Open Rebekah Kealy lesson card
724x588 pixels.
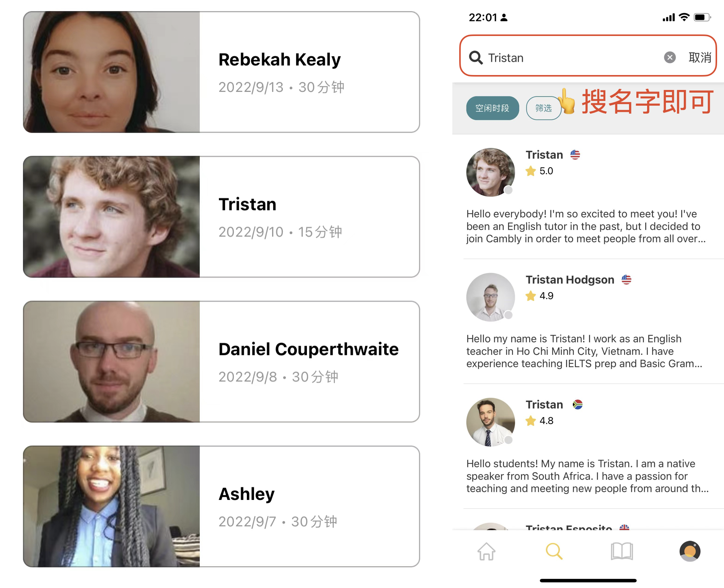pos(221,72)
